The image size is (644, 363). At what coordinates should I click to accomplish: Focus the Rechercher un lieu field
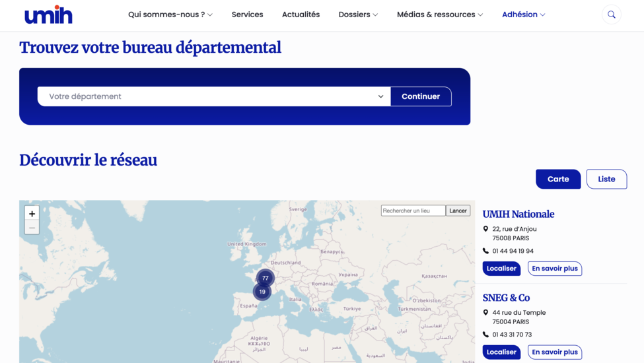pyautogui.click(x=413, y=211)
